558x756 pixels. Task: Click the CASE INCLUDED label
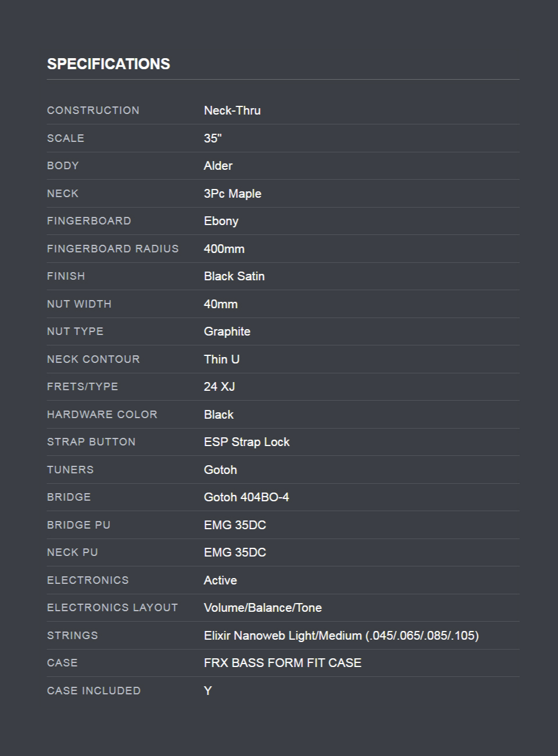(x=94, y=691)
